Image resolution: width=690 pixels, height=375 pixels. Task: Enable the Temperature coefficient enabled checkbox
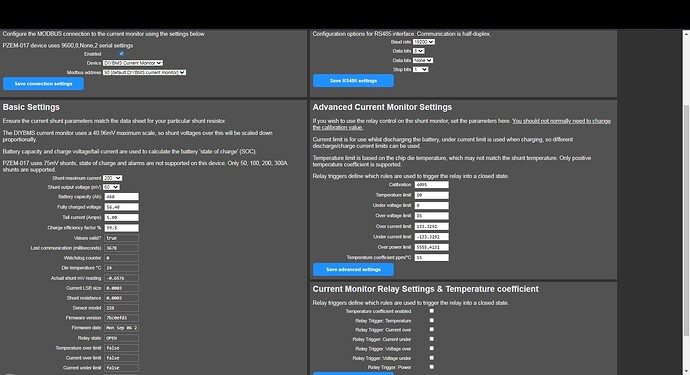[431, 311]
